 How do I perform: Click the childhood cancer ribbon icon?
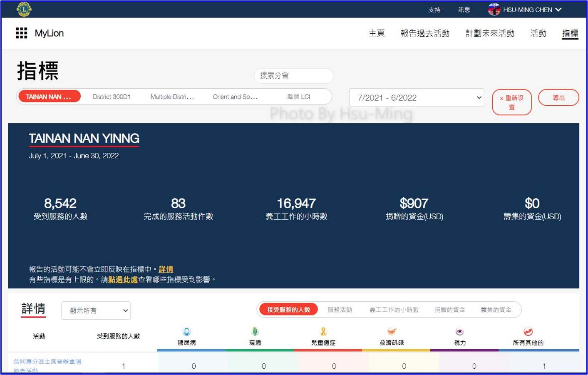[x=323, y=332]
